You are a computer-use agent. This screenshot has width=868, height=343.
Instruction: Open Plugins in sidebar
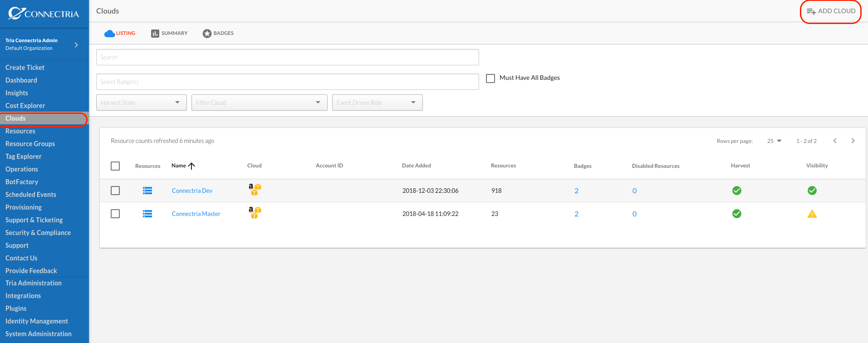16,309
